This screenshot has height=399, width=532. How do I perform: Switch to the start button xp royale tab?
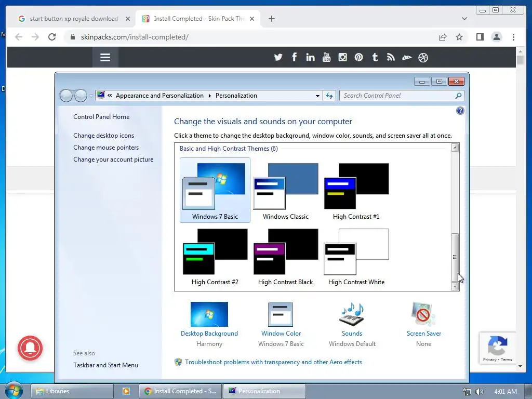coord(74,19)
